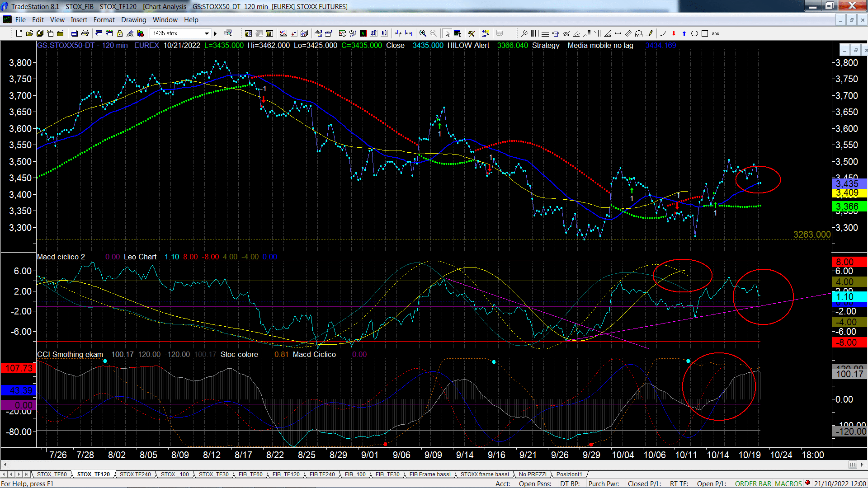Click the Print icon in toolbar
The image size is (868, 488).
click(85, 33)
